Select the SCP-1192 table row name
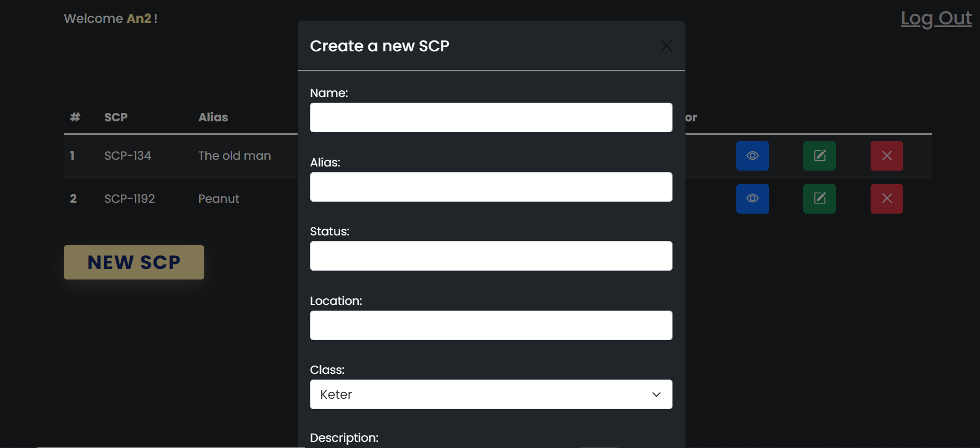The image size is (980, 448). point(130,199)
